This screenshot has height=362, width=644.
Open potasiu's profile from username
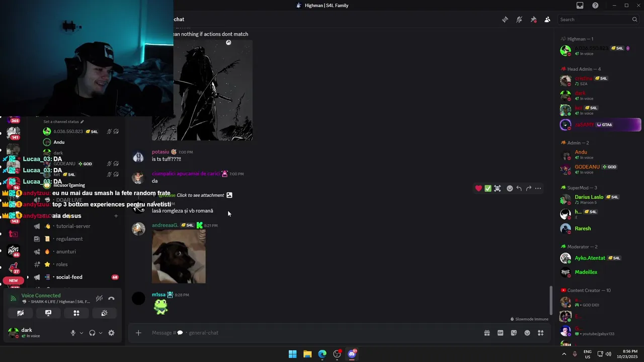[x=160, y=152]
